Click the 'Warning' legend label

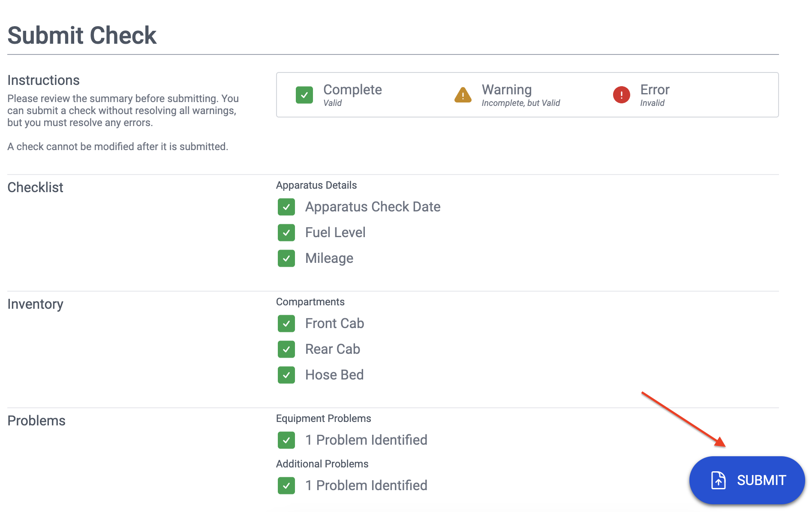point(507,90)
